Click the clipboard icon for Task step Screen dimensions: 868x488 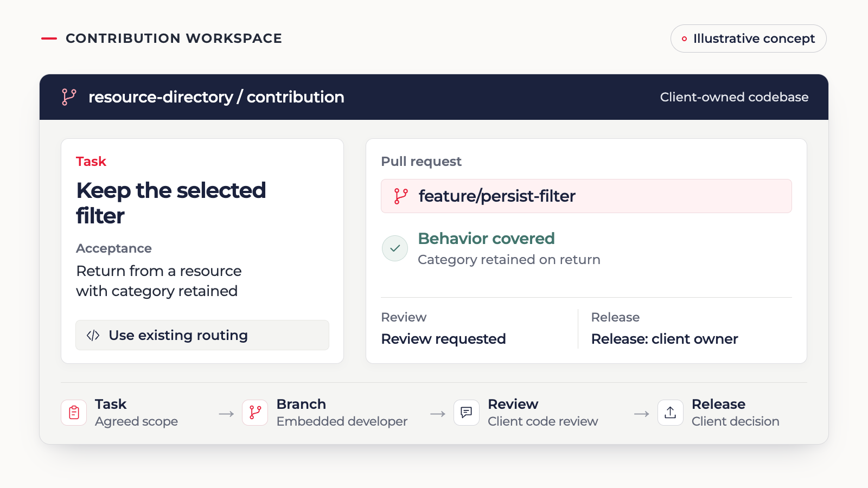(x=74, y=413)
